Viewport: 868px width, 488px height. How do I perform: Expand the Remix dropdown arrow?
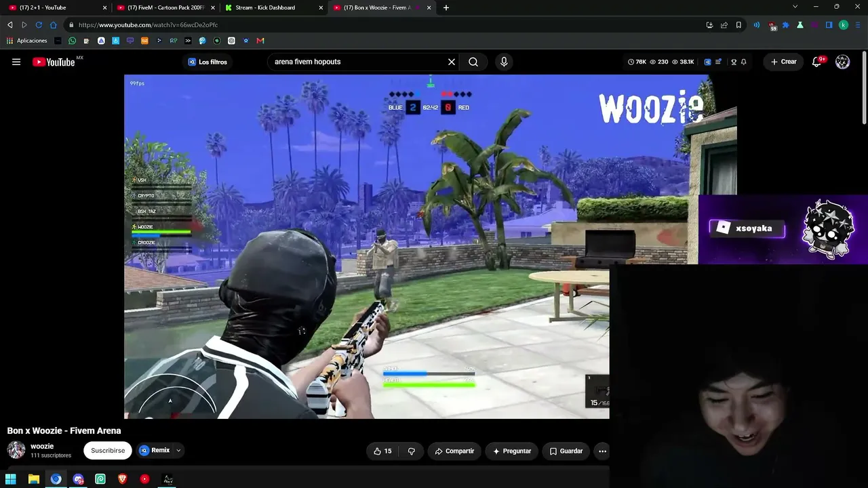178,451
